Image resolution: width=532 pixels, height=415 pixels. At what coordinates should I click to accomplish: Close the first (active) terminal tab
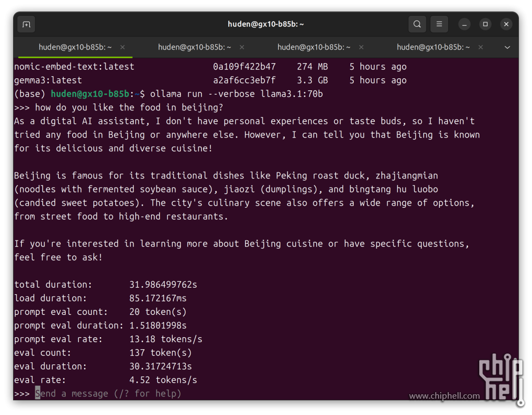[122, 47]
